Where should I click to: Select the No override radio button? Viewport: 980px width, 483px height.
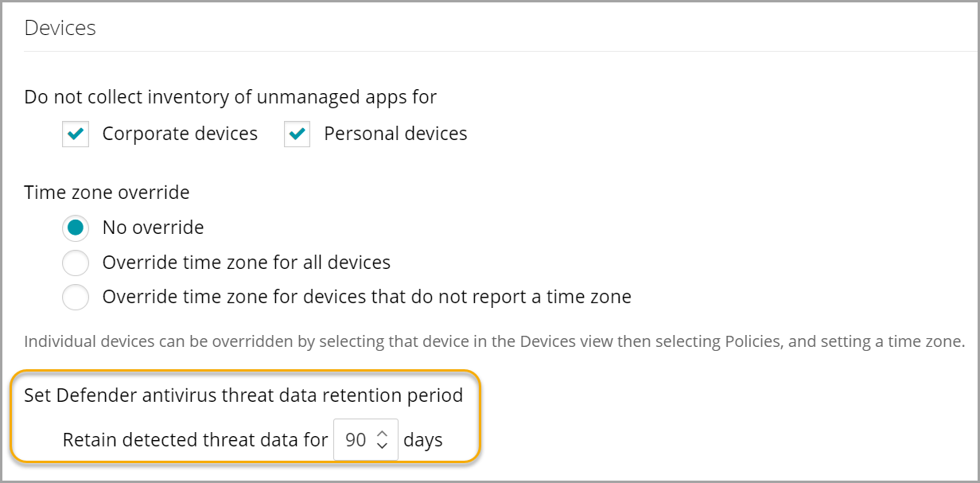[x=76, y=228]
